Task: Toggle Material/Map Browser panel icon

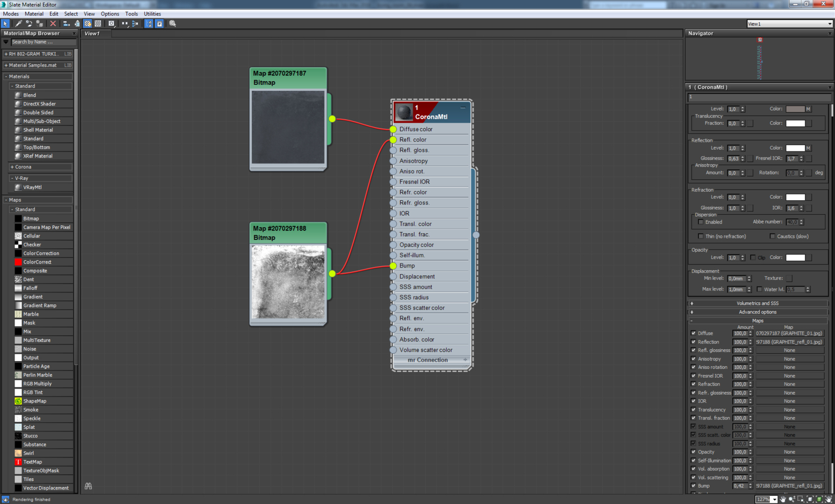Action: coord(149,24)
